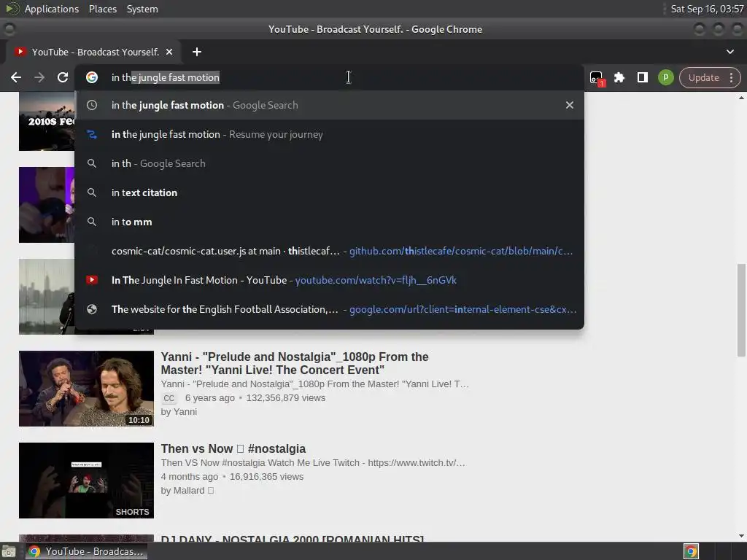The image size is (747, 560).
Task: Expand the tab search chevron
Action: click(729, 52)
